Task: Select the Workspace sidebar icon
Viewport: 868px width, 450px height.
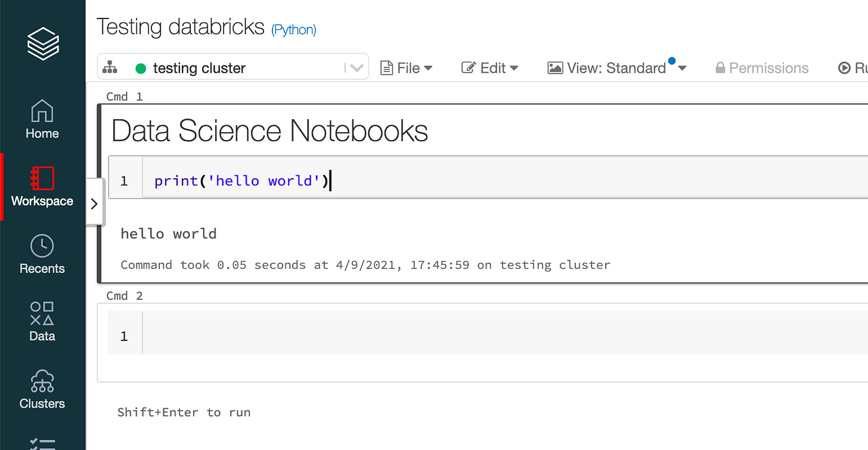Action: 42,188
